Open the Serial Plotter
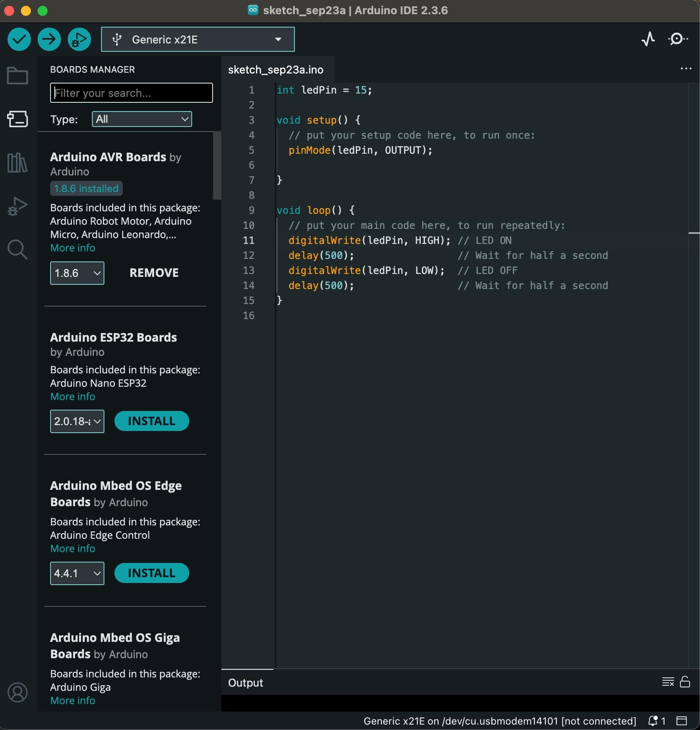The height and width of the screenshot is (730, 700). pyautogui.click(x=648, y=39)
